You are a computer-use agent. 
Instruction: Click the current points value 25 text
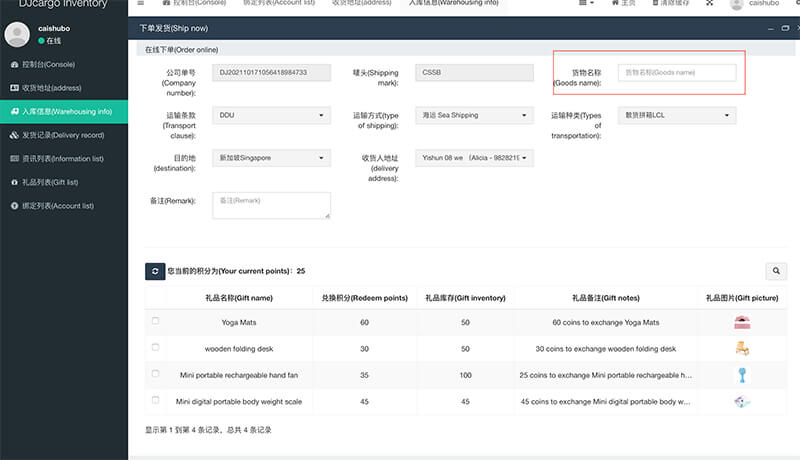[301, 271]
